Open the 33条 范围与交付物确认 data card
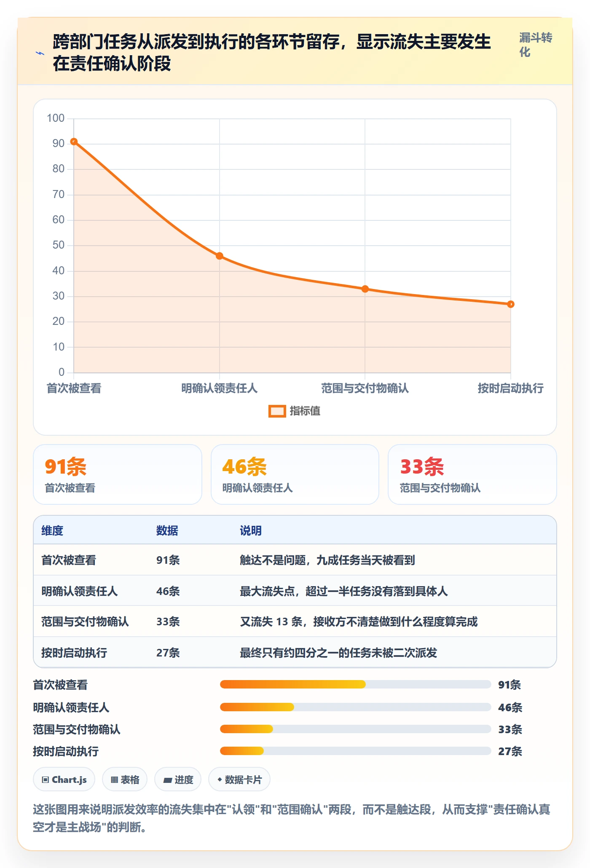Viewport: 590px width, 868px height. [x=472, y=474]
